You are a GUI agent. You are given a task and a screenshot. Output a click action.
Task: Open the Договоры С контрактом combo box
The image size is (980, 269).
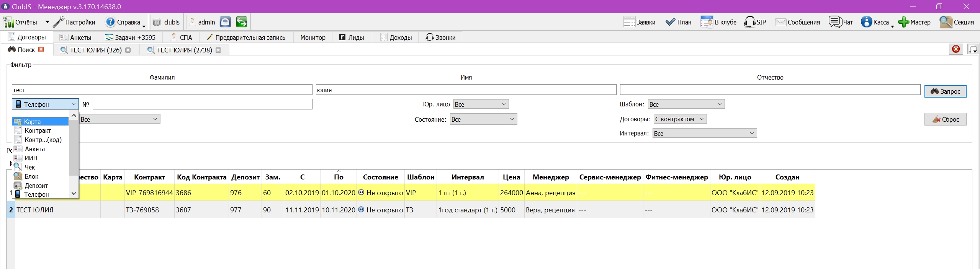(680, 119)
